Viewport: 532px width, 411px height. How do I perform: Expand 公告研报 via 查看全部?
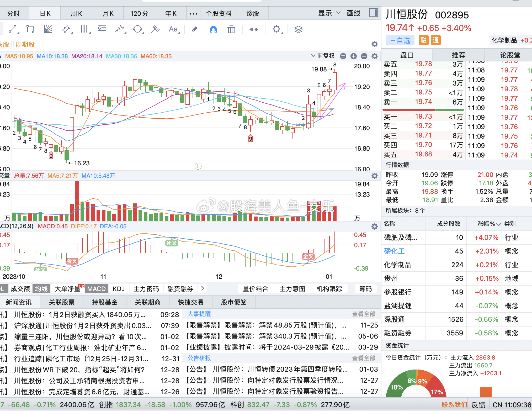[363, 358]
